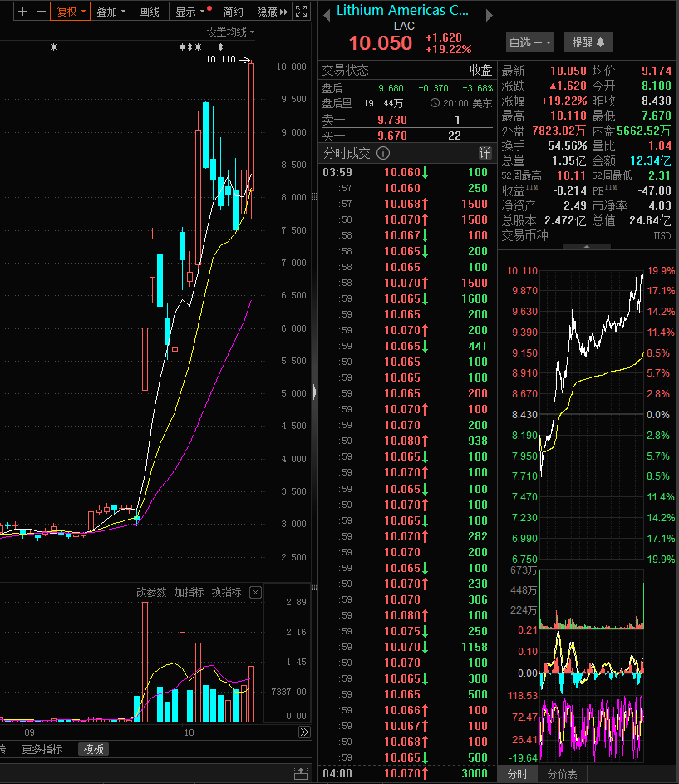
Task: Click the 盘后量 191.44万 volume value
Action: pos(383,103)
